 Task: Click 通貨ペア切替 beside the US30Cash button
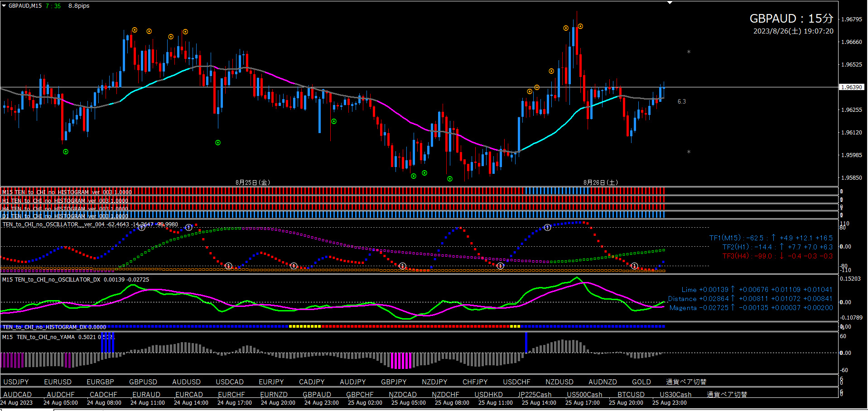(727, 395)
